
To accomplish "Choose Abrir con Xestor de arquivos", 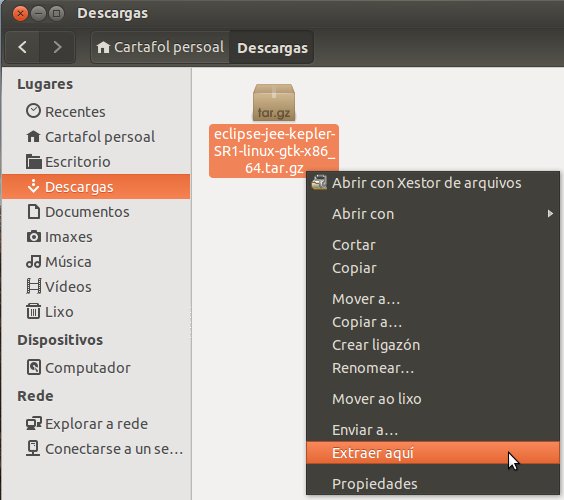I will click(433, 183).
